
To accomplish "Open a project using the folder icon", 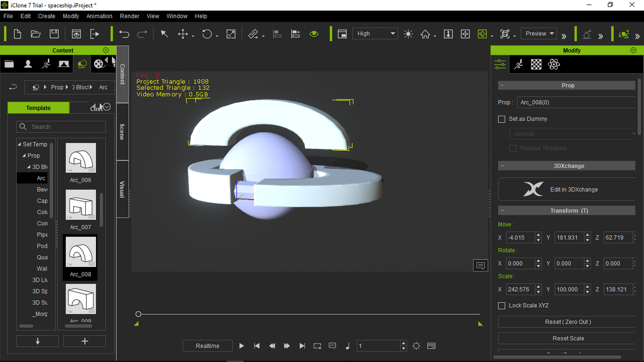I will (x=36, y=34).
